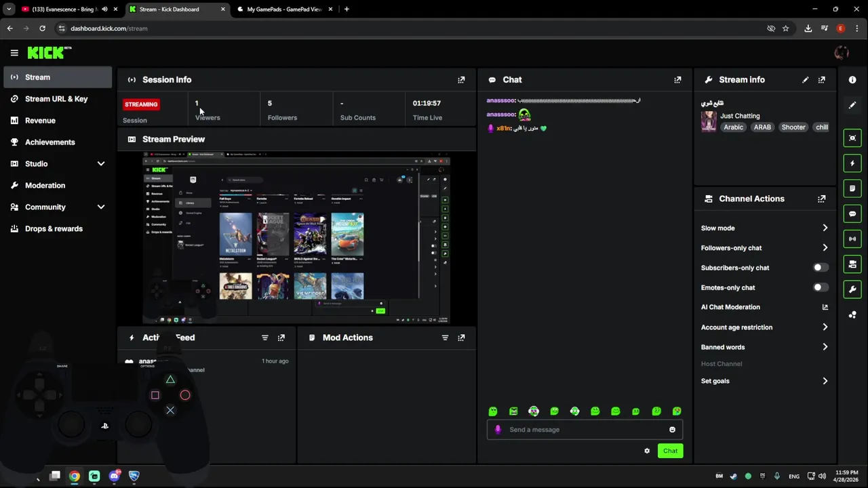
Task: Click the pencil icon in the right toolbar
Action: (x=852, y=105)
